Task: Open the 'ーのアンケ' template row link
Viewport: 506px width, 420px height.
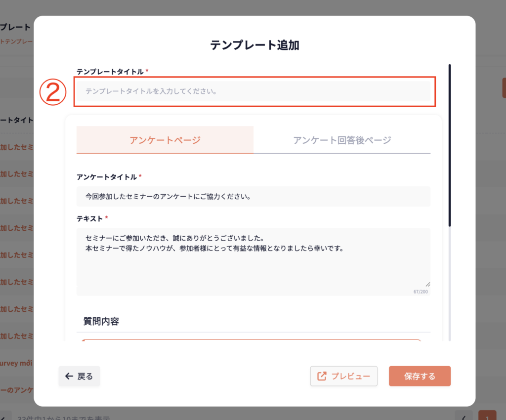Action: (x=17, y=390)
